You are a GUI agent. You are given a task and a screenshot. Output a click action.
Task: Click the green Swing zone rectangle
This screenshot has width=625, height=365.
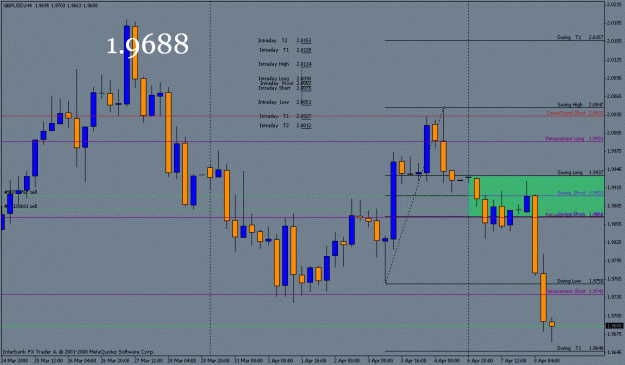[x=537, y=196]
